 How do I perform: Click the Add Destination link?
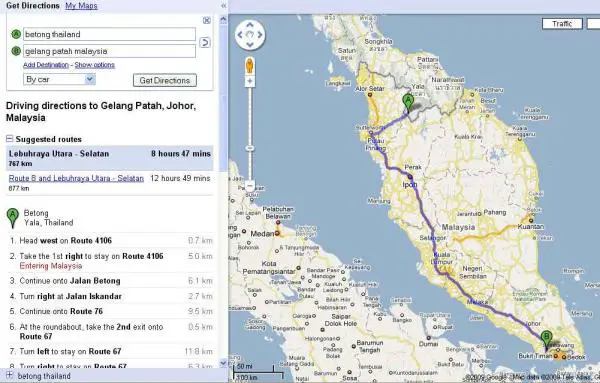click(46, 65)
